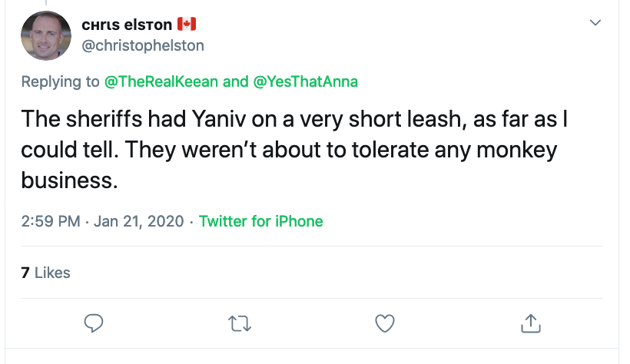Screen dimensions: 630x364
Task: Click the word Yaniv in tweet text
Action: click(x=218, y=119)
